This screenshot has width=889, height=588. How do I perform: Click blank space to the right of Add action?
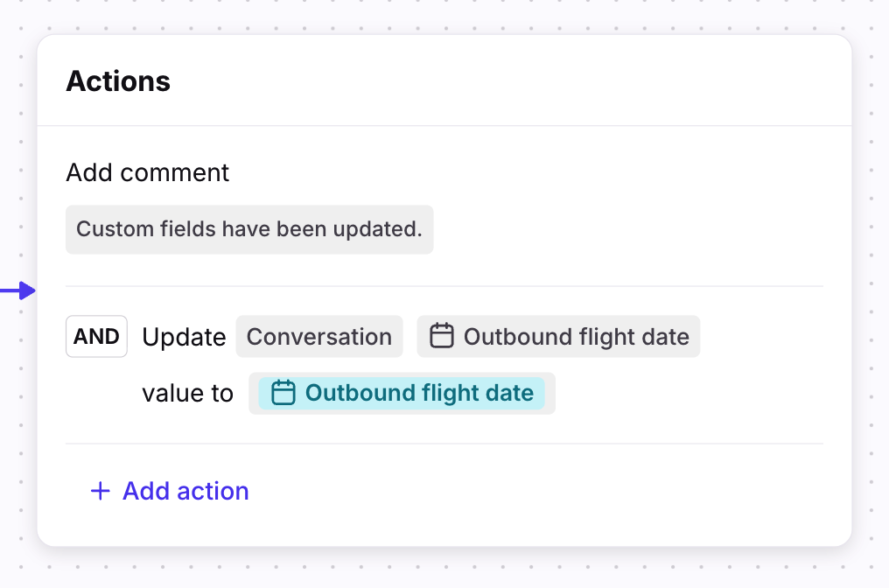tap(525, 492)
